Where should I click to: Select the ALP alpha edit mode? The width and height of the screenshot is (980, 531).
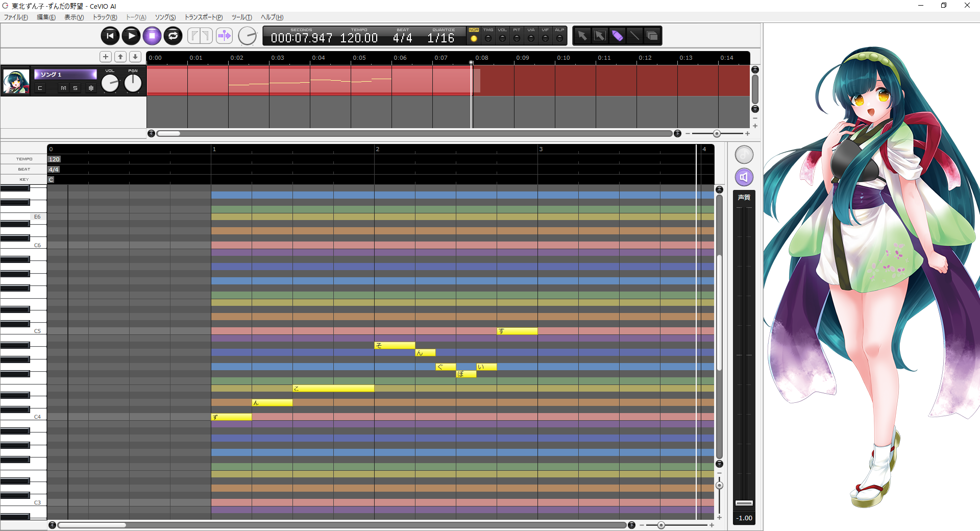[x=559, y=36]
